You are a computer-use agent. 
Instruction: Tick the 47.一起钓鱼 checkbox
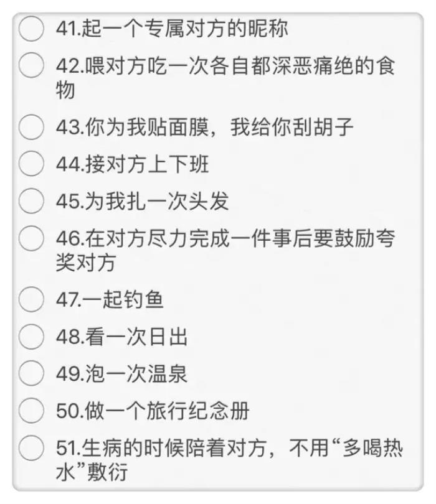pos(31,300)
